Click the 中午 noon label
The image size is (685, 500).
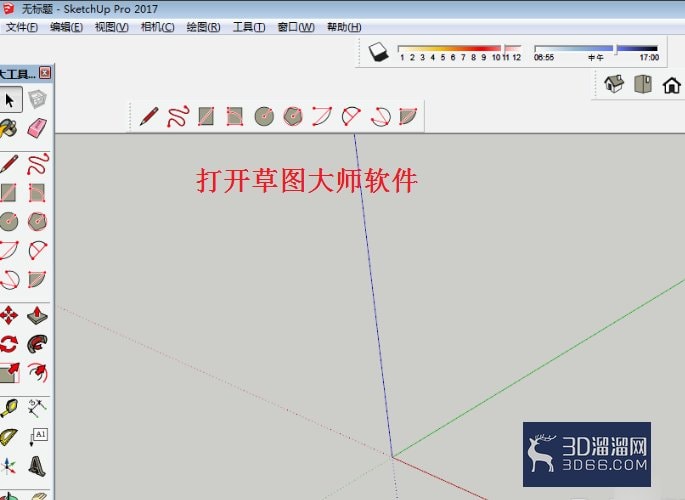[x=595, y=58]
